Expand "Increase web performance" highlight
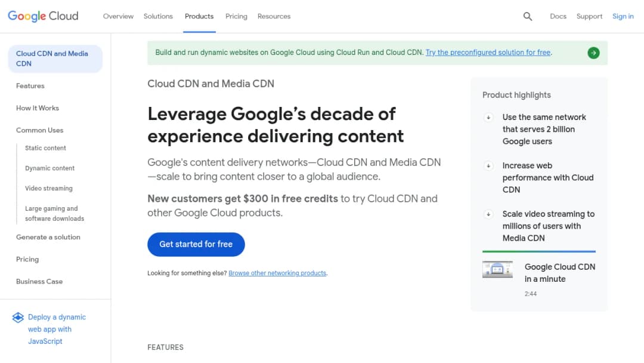This screenshot has height=363, width=644. [488, 166]
